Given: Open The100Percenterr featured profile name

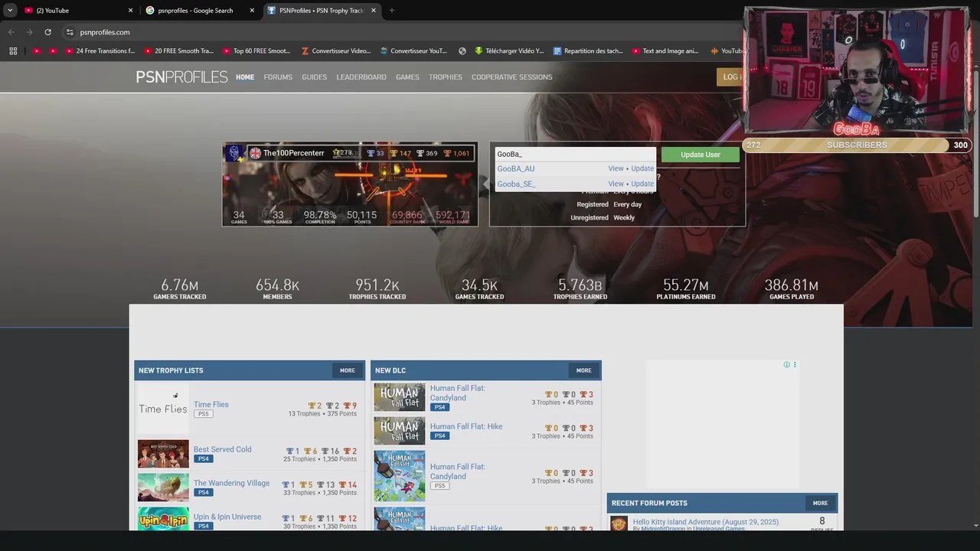Looking at the screenshot, I should [x=293, y=153].
